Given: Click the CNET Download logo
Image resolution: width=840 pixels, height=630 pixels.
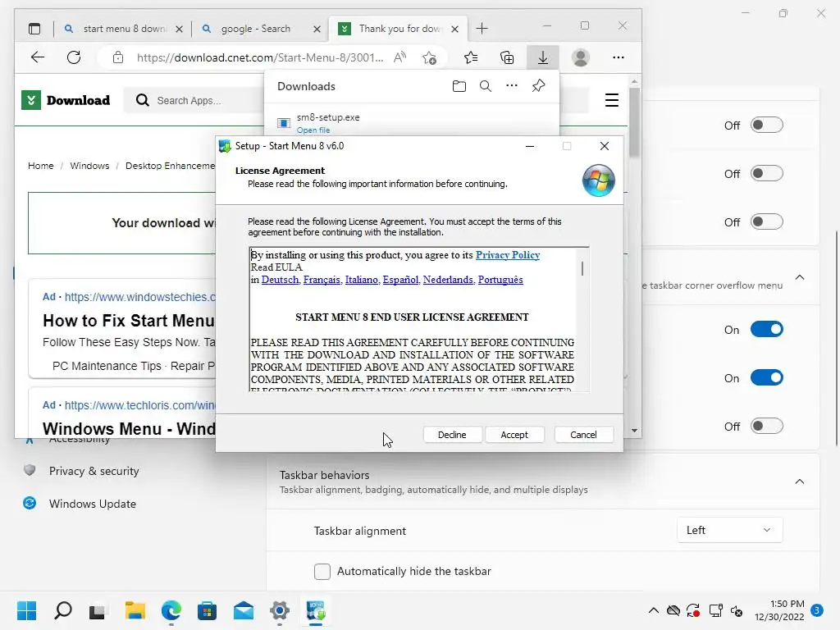Looking at the screenshot, I should [x=66, y=100].
